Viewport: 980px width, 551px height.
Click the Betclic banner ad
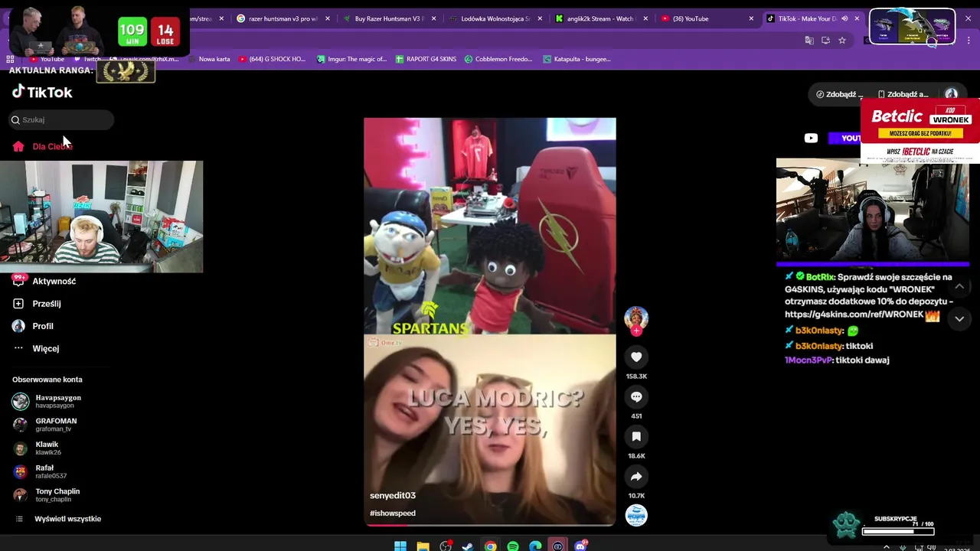920,130
